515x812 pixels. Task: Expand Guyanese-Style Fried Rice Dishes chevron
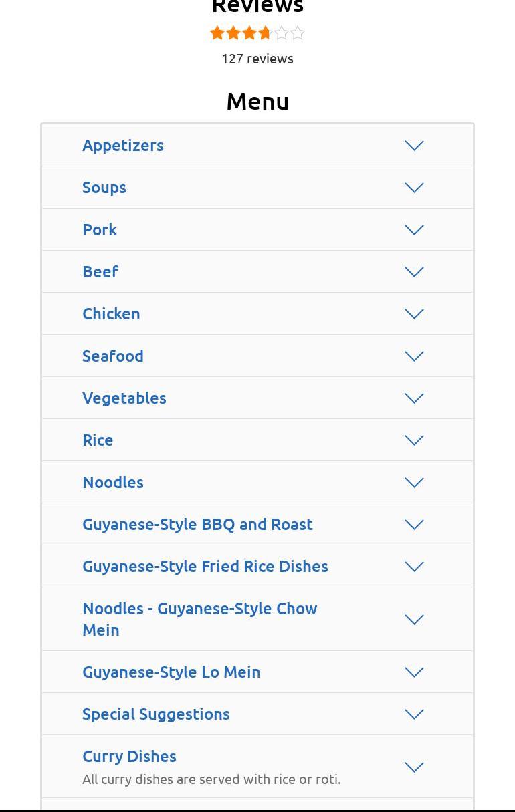414,567
